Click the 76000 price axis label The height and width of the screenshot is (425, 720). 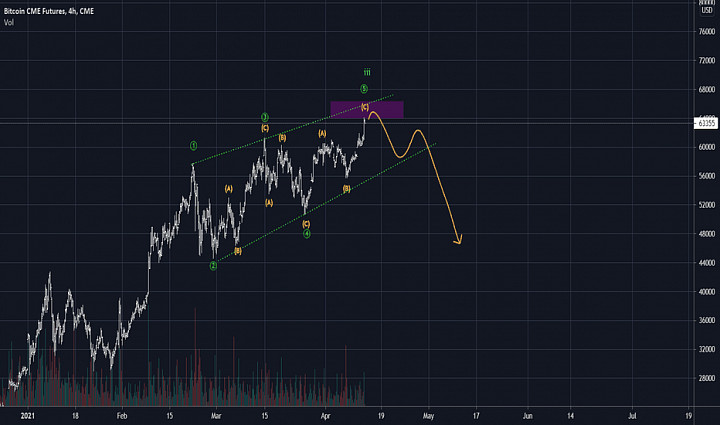707,32
